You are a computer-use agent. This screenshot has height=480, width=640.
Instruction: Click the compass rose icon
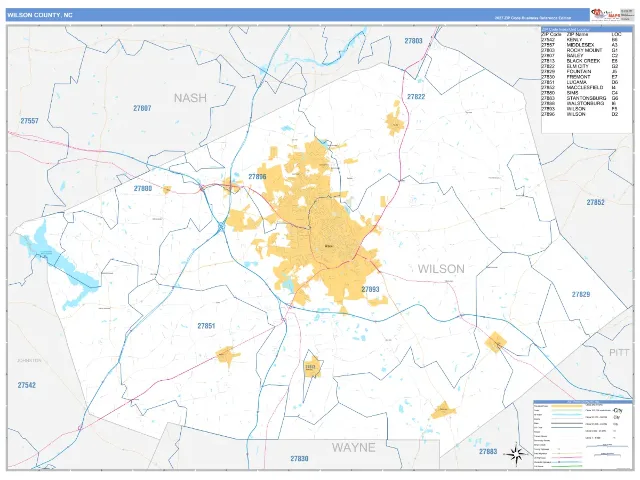(x=516, y=454)
